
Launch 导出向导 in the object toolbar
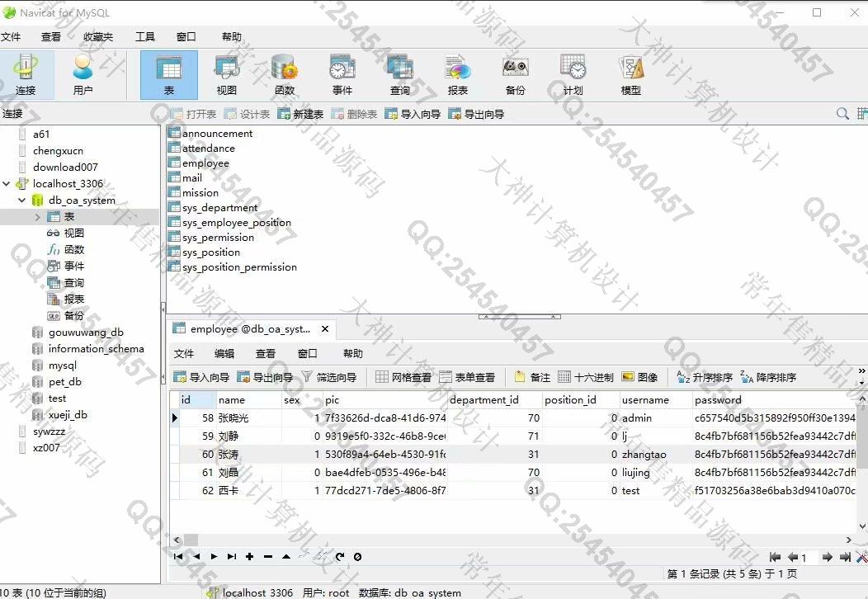tap(476, 114)
